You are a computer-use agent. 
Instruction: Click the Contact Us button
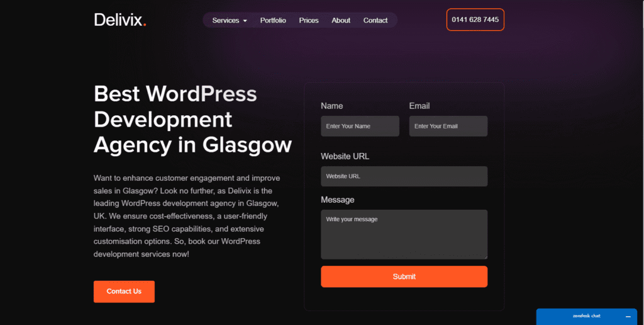click(x=124, y=291)
